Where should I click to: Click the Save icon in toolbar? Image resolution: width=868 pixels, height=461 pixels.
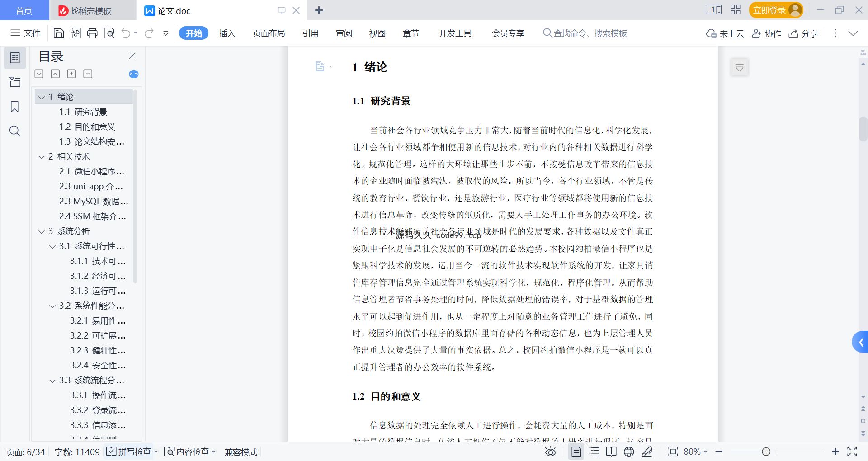point(59,33)
